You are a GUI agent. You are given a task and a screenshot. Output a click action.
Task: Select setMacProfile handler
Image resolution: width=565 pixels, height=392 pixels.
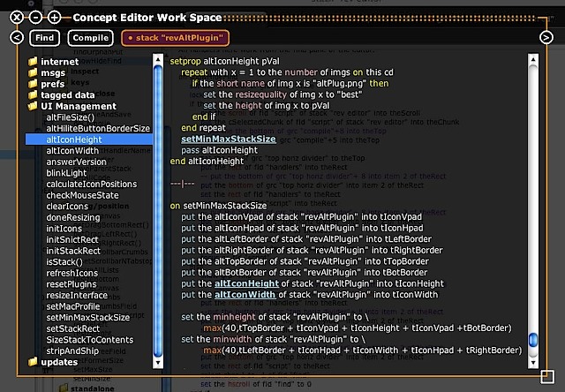click(73, 306)
